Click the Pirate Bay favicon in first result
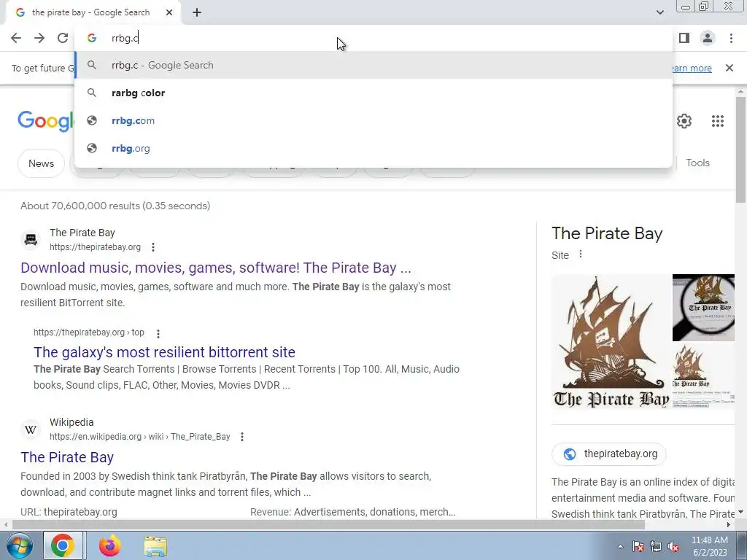Viewport: 747px width, 560px height. (31, 239)
